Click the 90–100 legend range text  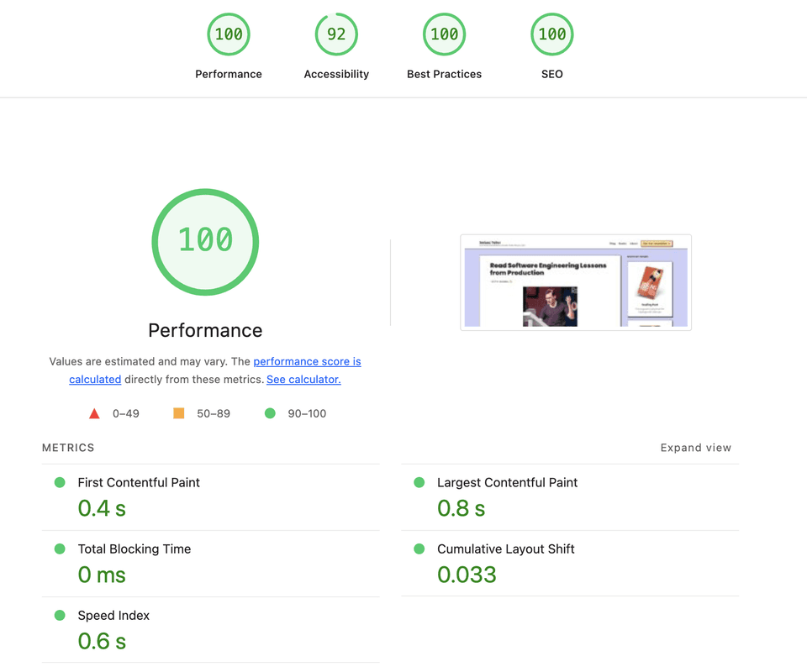[308, 413]
